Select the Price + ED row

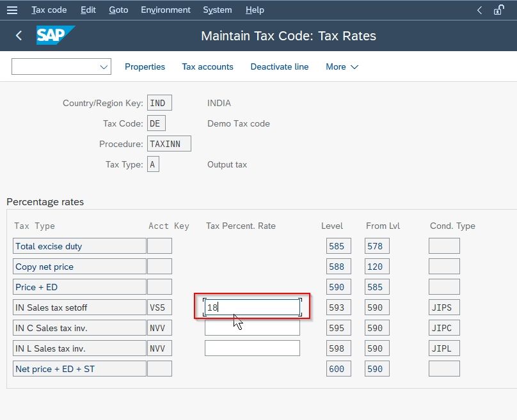tap(79, 287)
